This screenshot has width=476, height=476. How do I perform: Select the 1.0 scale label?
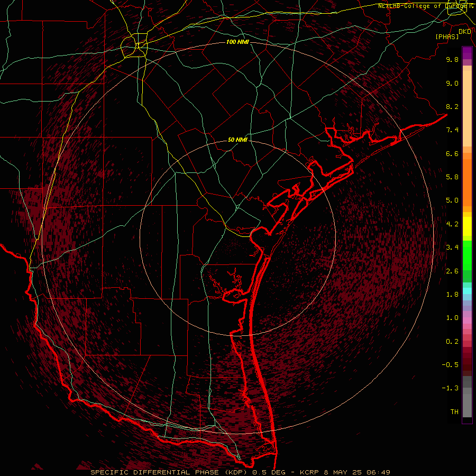point(452,318)
